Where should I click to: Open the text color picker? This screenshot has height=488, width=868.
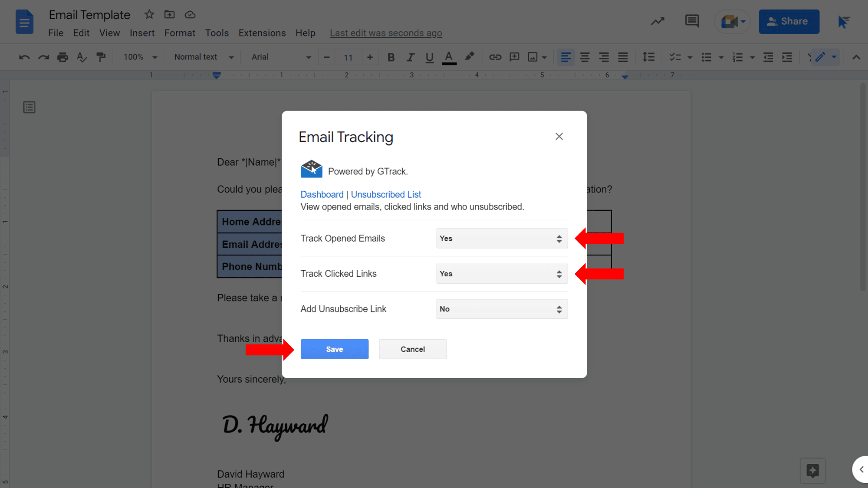449,57
